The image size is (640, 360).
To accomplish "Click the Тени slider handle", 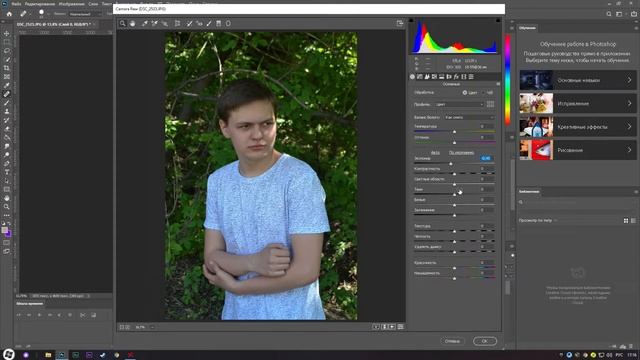I will [454, 194].
